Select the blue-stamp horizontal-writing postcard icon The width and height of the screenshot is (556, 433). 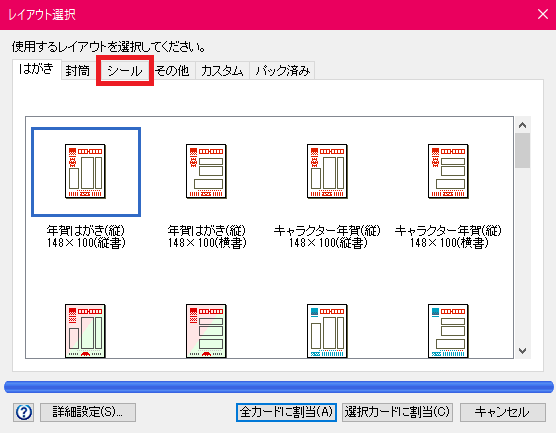448,331
